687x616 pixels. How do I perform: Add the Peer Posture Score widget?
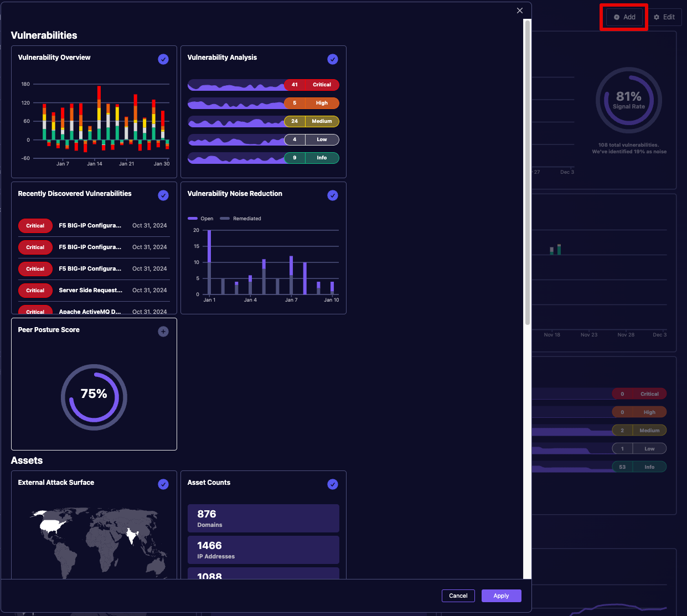[163, 332]
